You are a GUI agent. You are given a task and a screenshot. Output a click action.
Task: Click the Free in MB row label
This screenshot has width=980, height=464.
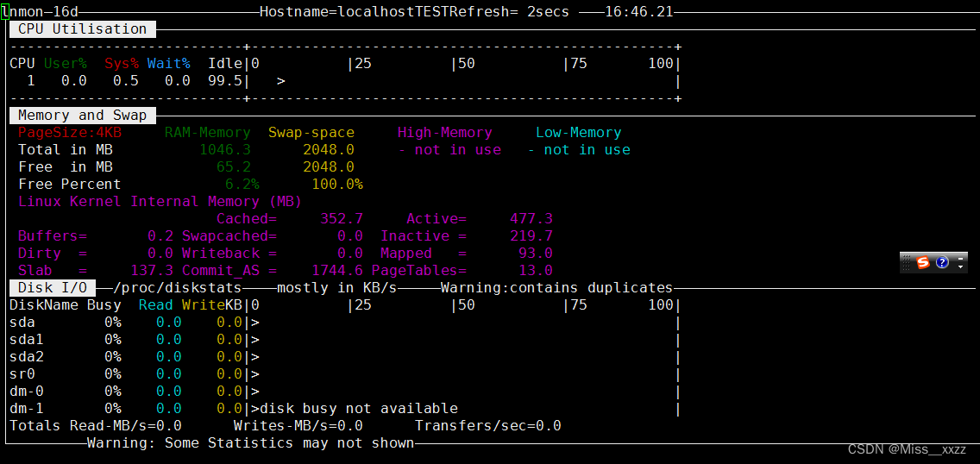click(65, 166)
